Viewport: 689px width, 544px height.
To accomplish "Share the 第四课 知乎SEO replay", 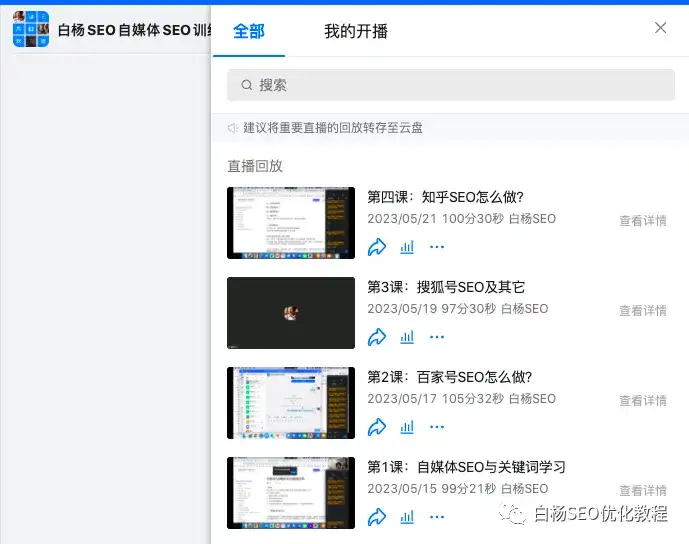I will pyautogui.click(x=377, y=247).
